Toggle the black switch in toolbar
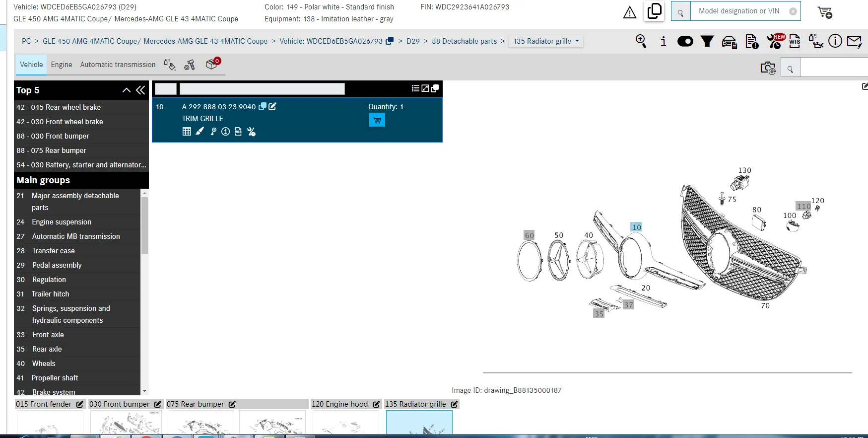This screenshot has height=438, width=868. 685,41
